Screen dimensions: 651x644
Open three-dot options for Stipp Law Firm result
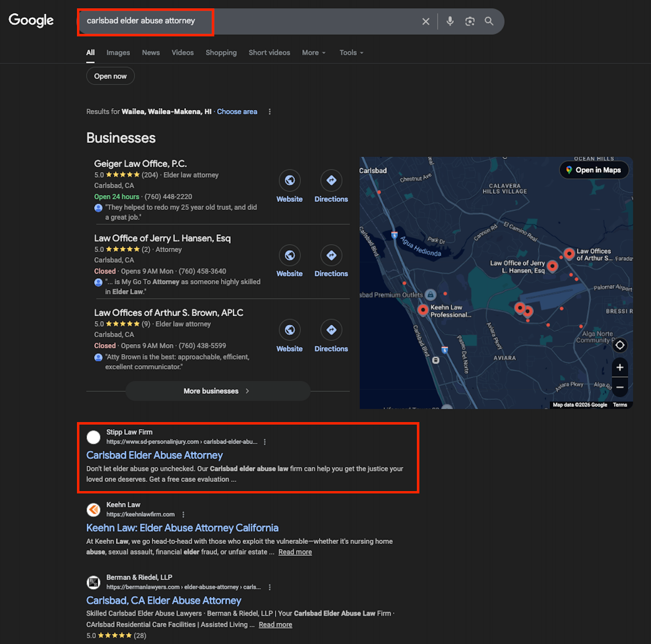pyautogui.click(x=265, y=442)
